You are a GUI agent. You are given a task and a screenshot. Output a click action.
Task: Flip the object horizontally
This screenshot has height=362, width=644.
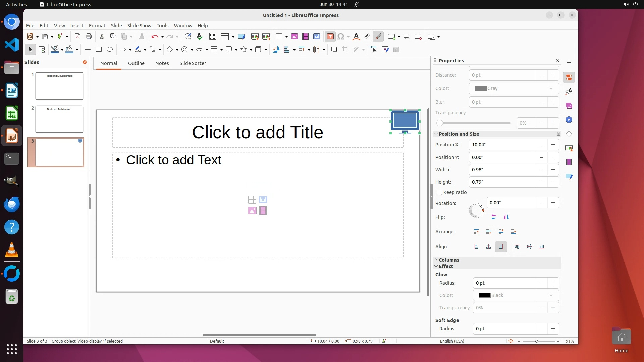coord(506,217)
